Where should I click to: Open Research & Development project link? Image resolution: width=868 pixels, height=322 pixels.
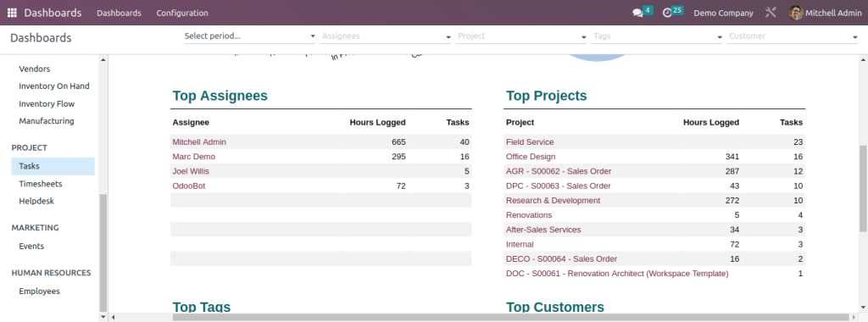coord(553,200)
